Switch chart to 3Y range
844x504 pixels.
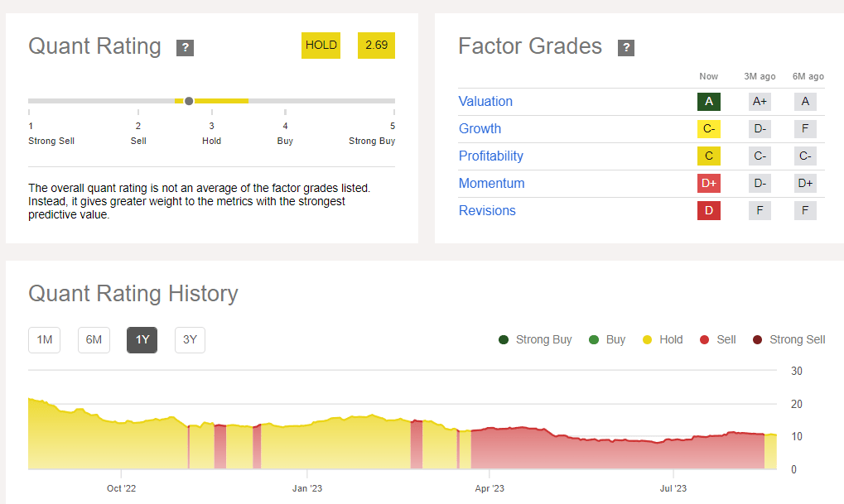190,339
